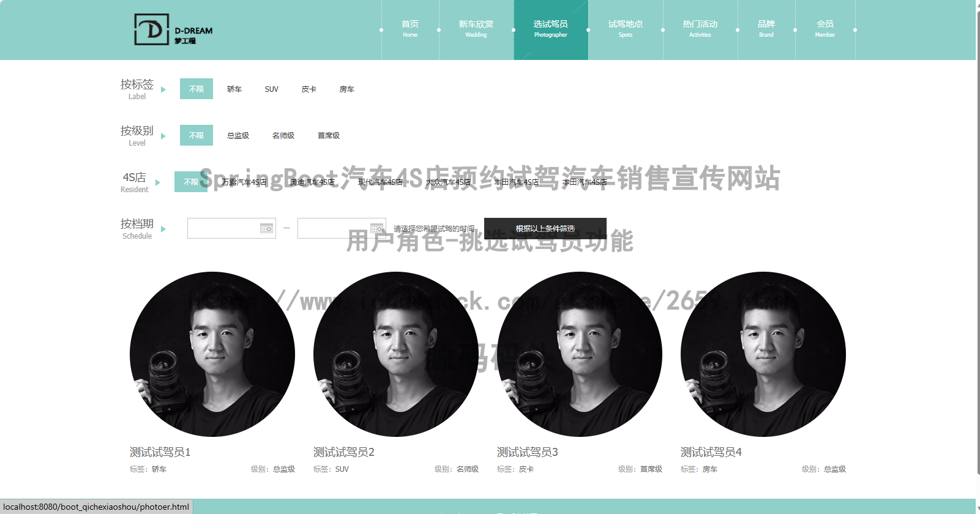
Task: Click the arrow beside 按标签 Label
Action: (163, 89)
